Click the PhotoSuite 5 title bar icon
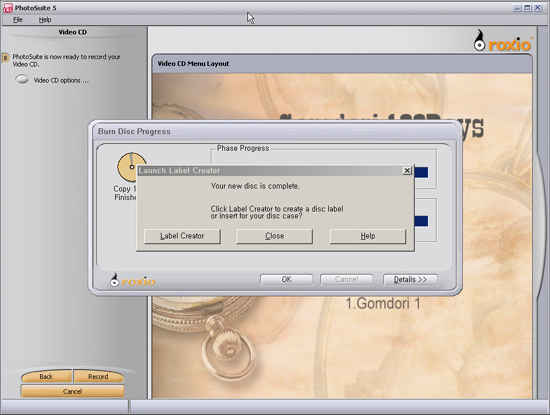The height and width of the screenshot is (415, 550). [8, 8]
